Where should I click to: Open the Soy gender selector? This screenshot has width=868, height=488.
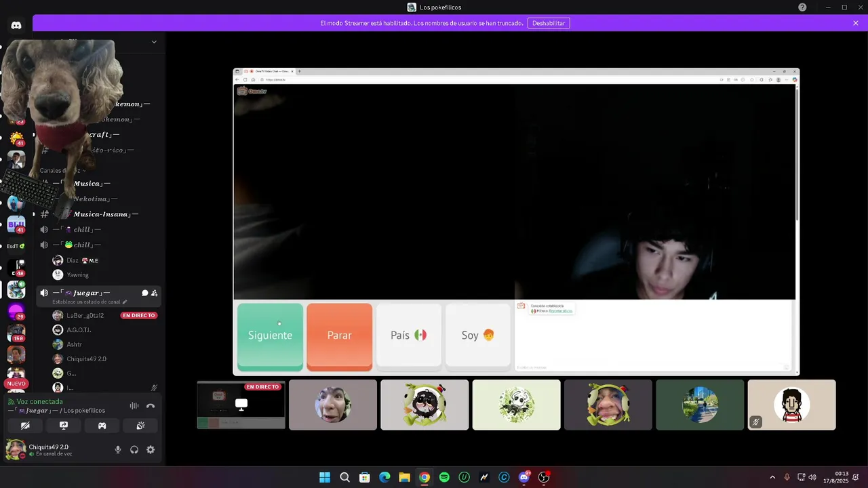click(x=478, y=335)
